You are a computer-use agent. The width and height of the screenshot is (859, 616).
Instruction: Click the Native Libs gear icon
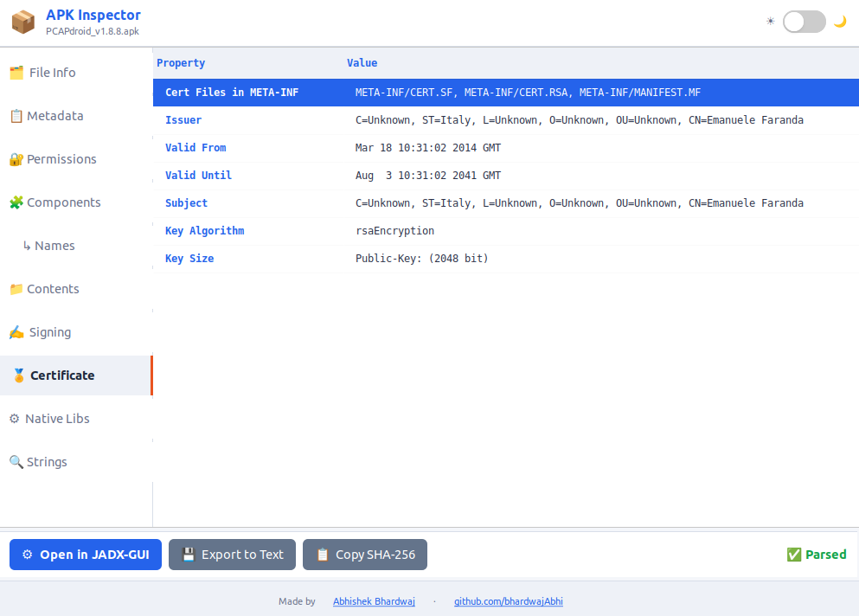point(14,419)
